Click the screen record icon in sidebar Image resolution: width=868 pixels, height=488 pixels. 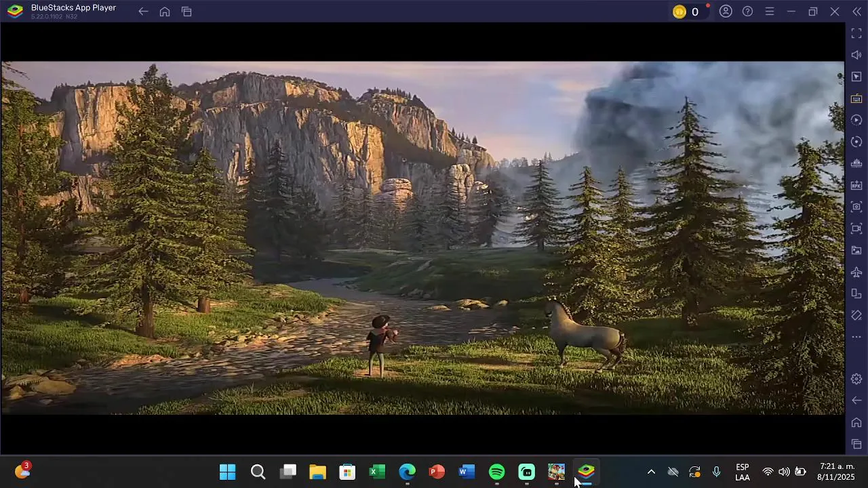pos(856,228)
